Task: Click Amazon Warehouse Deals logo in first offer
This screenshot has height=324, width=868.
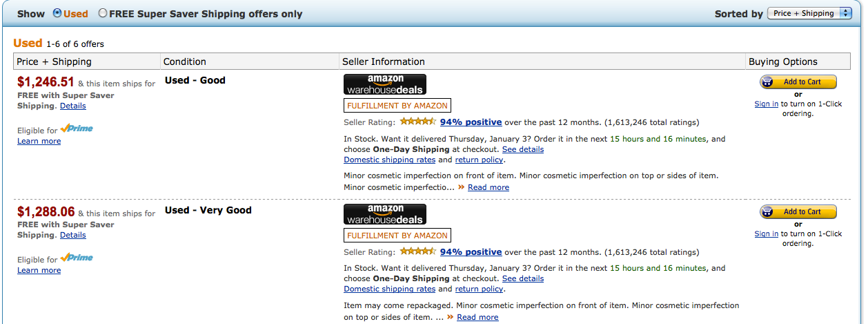Action: [x=385, y=84]
